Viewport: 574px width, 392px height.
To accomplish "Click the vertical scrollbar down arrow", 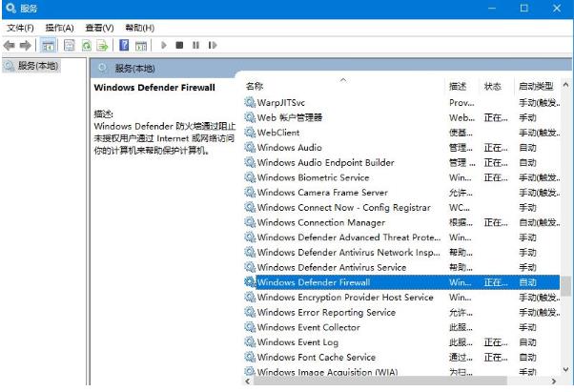I will (x=566, y=370).
